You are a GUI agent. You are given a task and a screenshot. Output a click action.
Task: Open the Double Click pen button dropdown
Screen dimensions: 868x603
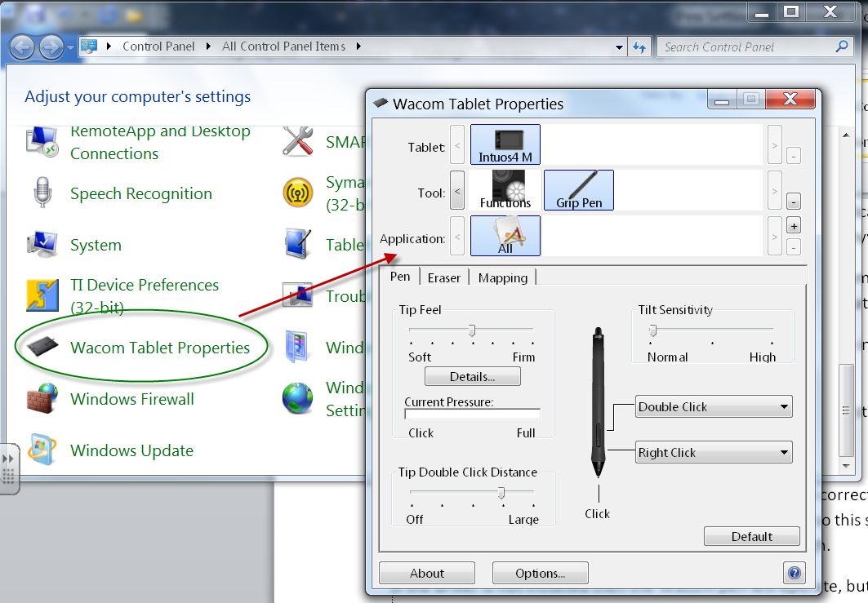tap(714, 407)
